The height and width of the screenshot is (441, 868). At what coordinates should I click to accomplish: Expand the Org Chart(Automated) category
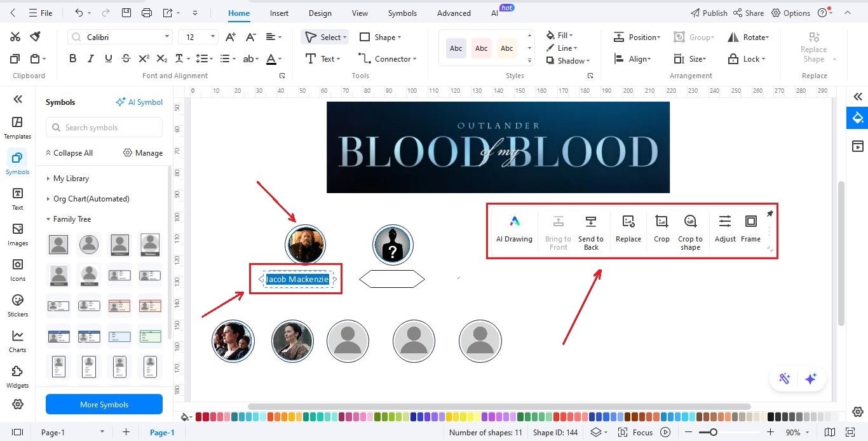[88, 199]
